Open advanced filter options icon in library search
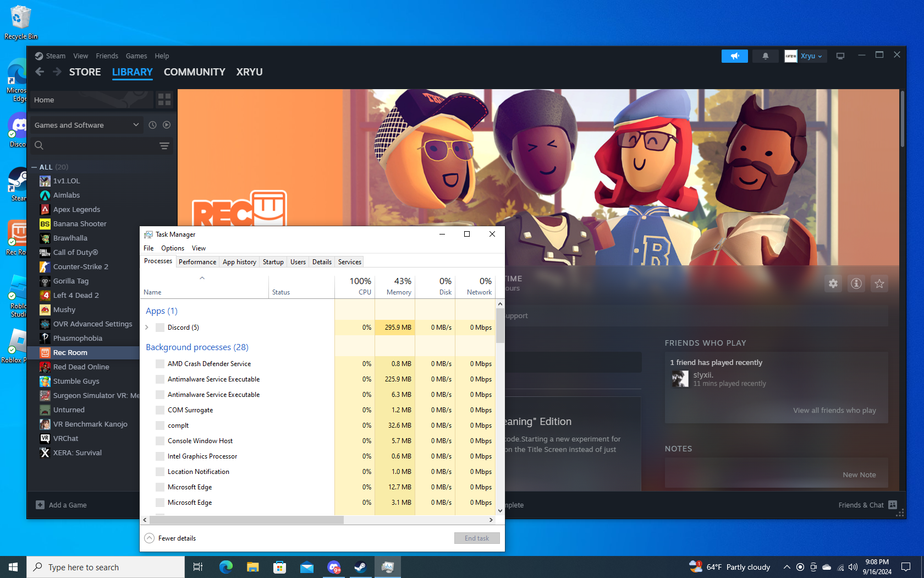 (x=164, y=145)
